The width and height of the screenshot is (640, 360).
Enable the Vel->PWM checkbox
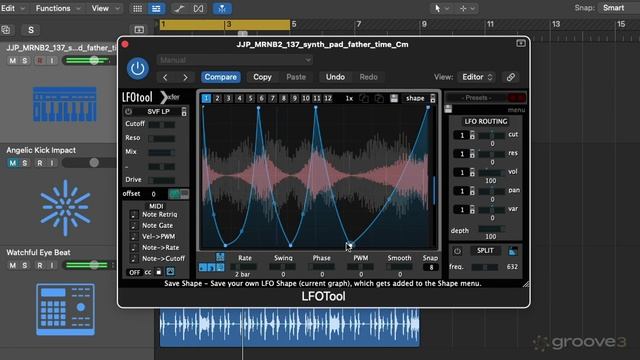[x=133, y=237]
